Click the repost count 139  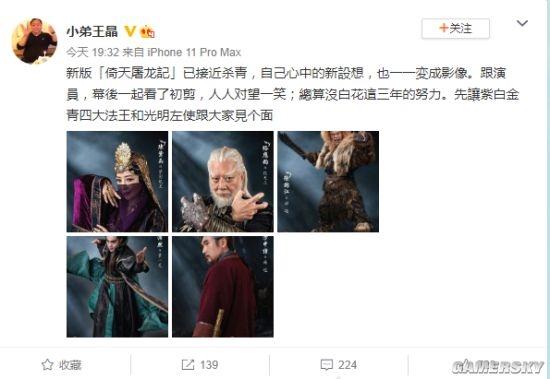click(x=209, y=365)
